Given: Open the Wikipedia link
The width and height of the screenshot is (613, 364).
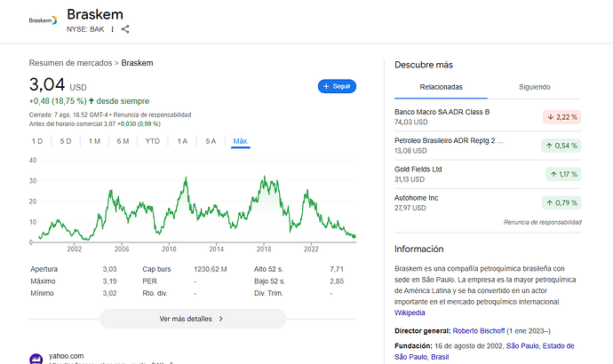Looking at the screenshot, I should [410, 313].
